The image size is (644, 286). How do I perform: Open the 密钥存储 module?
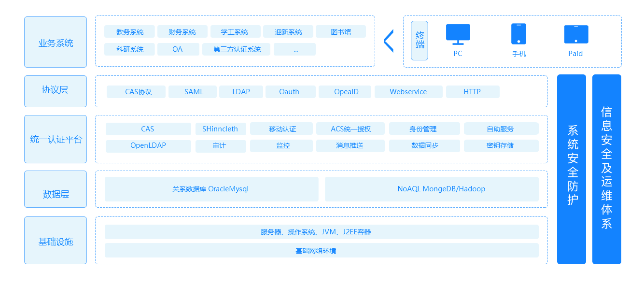click(x=501, y=146)
